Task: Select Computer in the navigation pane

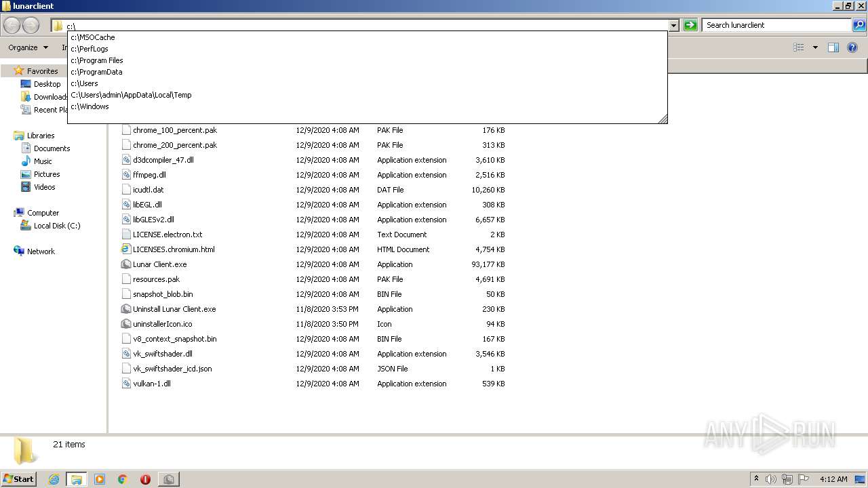Action: 43,213
